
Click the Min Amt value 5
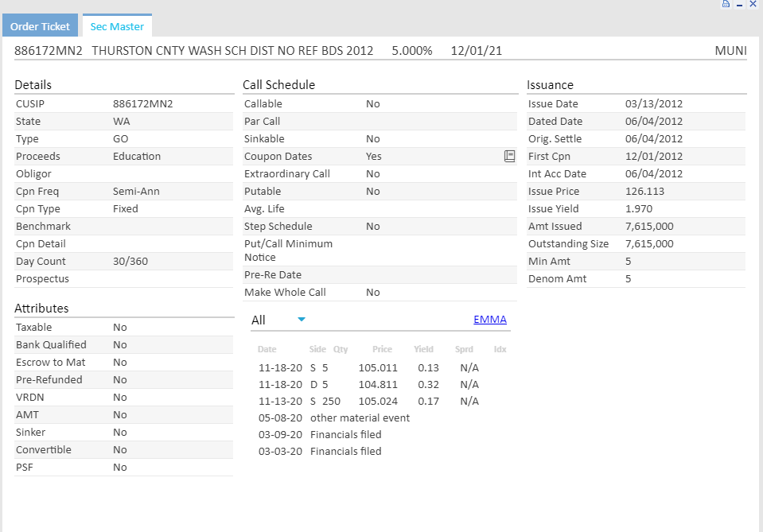[629, 261]
